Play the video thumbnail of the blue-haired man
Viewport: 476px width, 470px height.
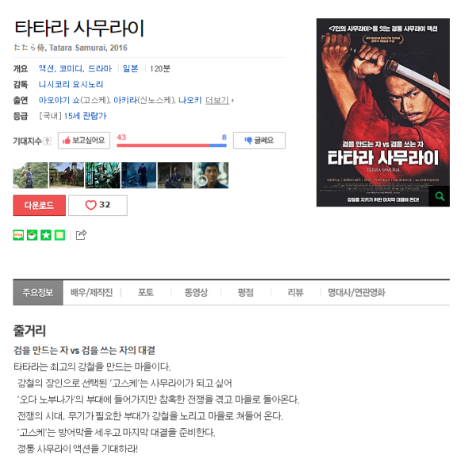[211, 175]
